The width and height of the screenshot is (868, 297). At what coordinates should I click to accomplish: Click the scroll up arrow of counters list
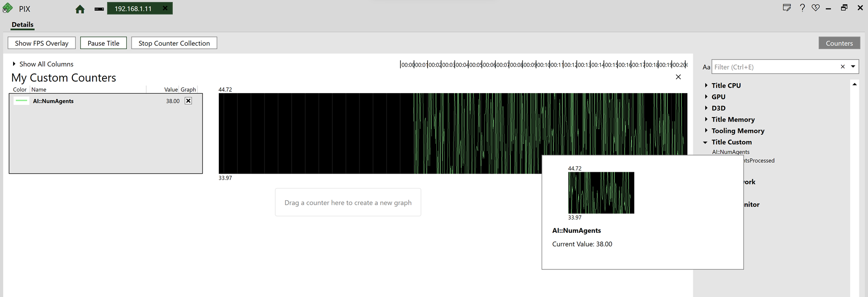(x=854, y=84)
